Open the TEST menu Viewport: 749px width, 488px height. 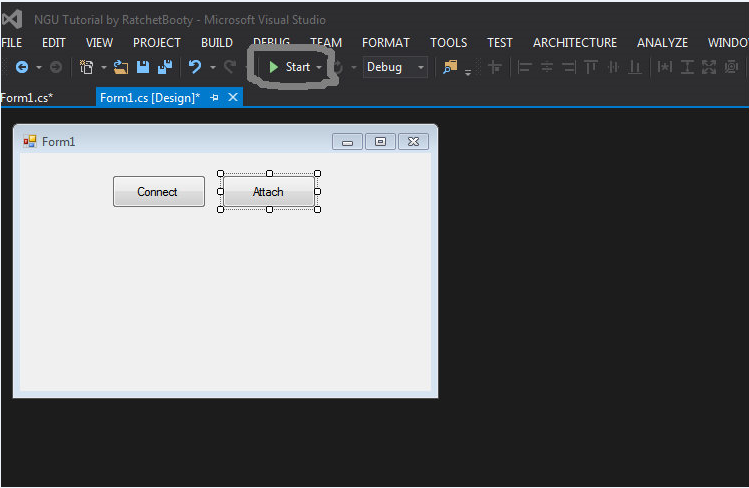click(x=500, y=43)
